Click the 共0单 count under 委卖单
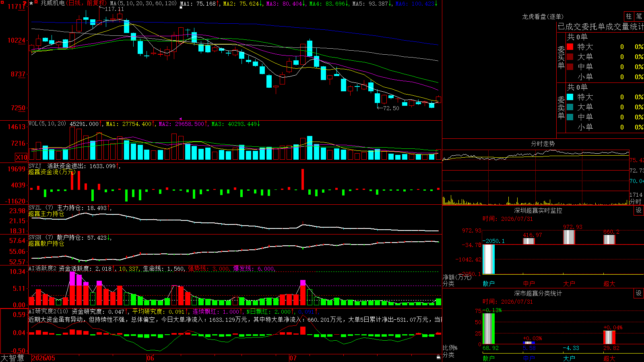This screenshot has width=644, height=362. coord(577,87)
